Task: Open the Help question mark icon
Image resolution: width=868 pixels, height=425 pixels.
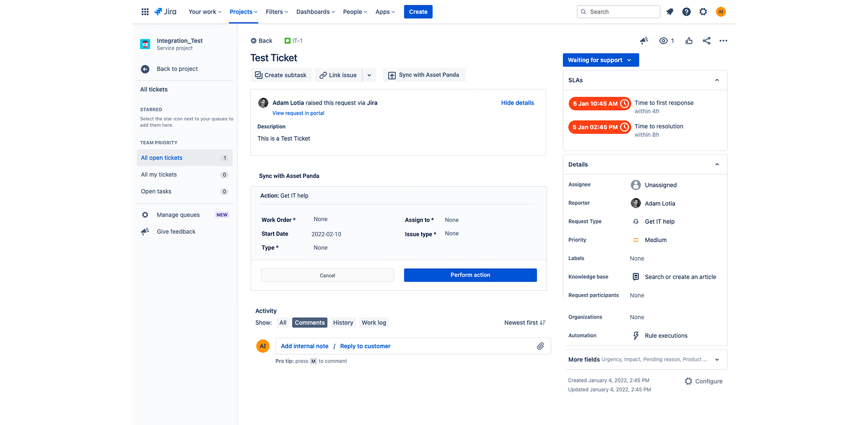Action: click(x=686, y=12)
